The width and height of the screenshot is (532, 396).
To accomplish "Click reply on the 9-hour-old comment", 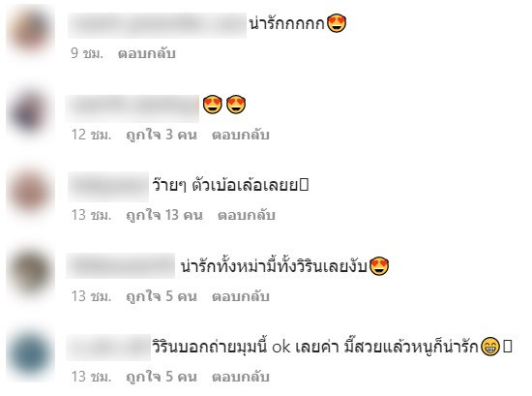I will pos(147,53).
